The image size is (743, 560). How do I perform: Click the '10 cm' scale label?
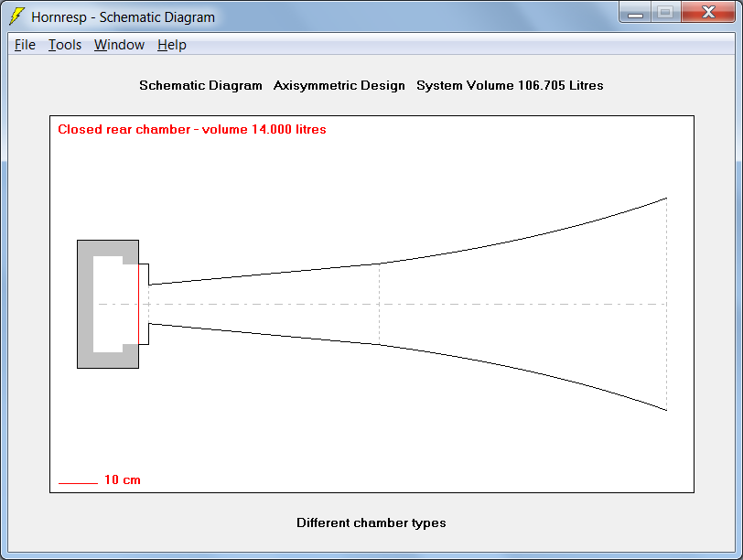pyautogui.click(x=123, y=479)
